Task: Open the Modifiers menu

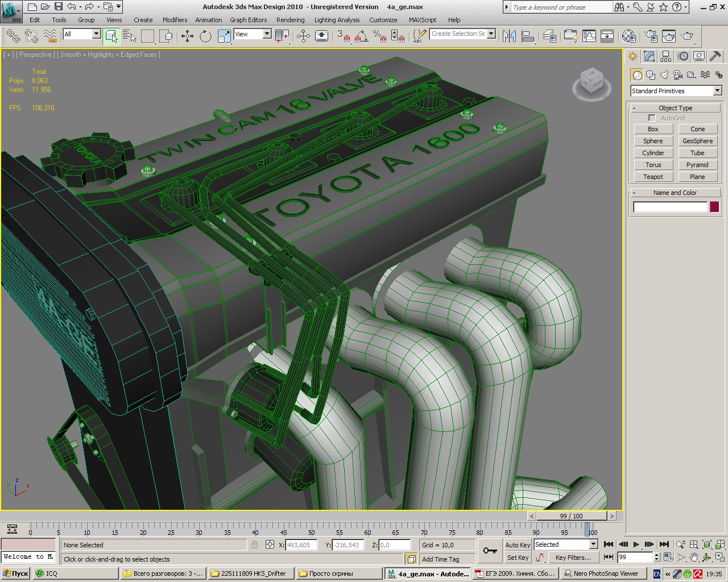Action: tap(175, 20)
